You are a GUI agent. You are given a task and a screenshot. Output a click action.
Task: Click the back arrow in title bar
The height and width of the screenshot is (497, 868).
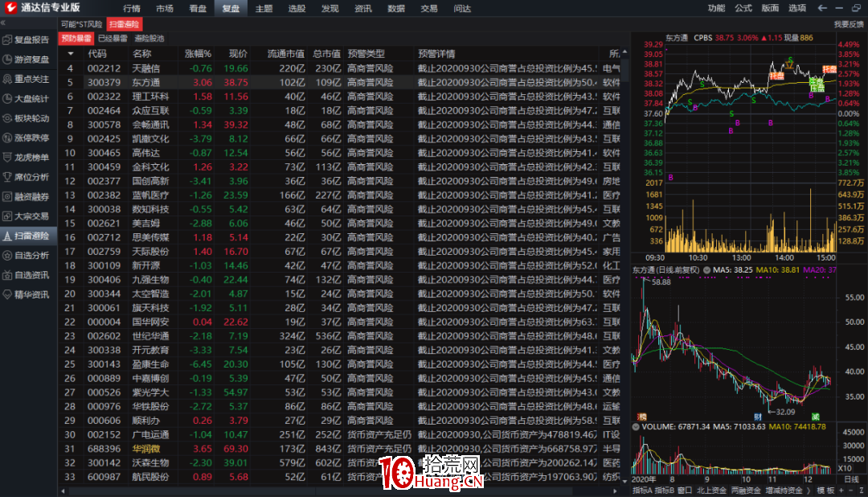(822, 8)
